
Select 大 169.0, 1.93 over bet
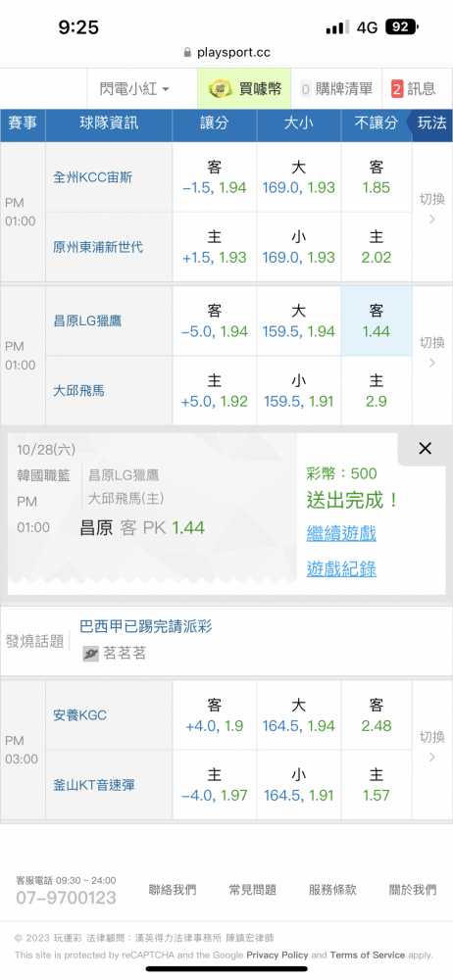[298, 177]
